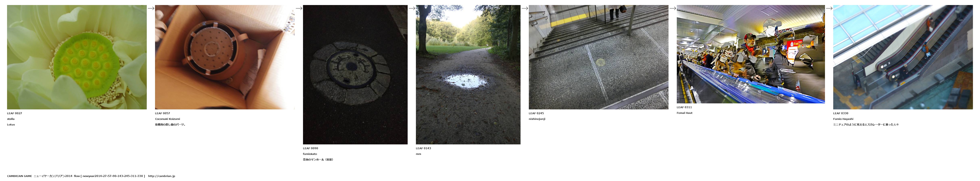
Task: Open the steamer part in cardboard box photo
Action: (225, 57)
